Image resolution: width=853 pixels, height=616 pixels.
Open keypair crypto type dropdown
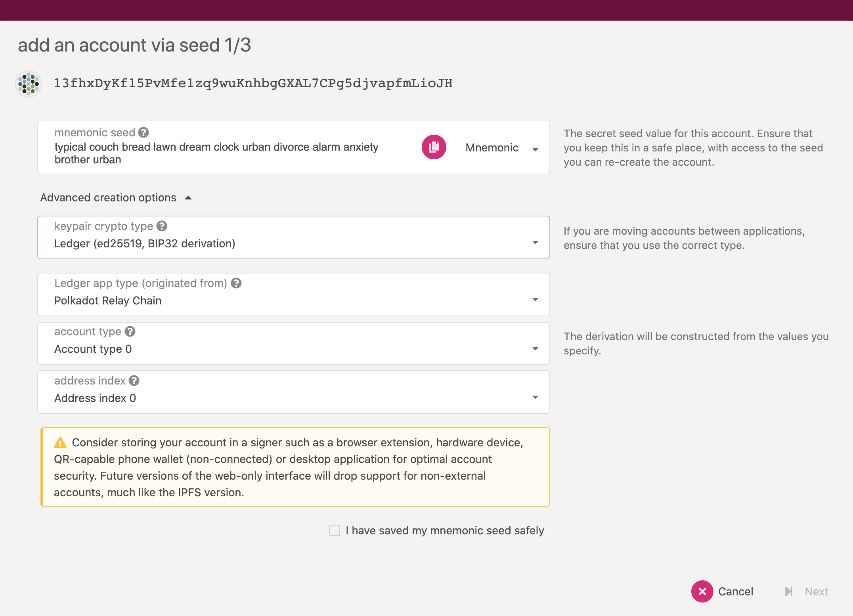294,237
